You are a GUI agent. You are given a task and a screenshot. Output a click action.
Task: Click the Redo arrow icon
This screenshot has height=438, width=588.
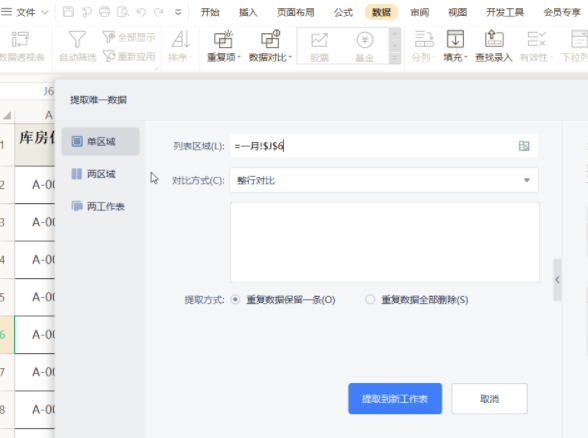click(x=159, y=12)
